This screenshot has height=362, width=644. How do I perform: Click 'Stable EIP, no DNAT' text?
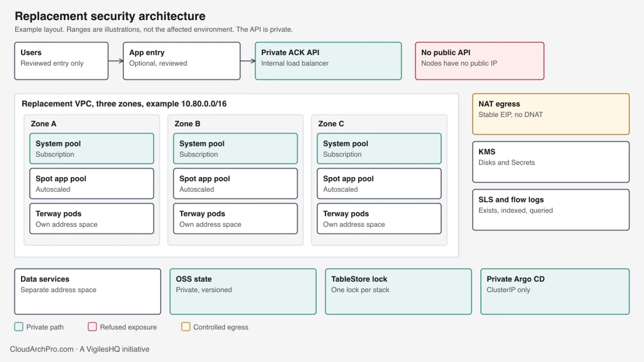tap(510, 115)
